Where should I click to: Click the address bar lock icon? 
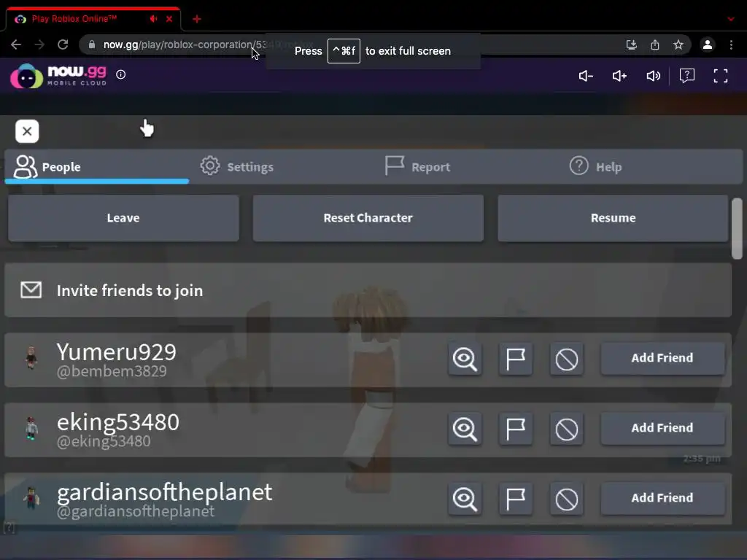92,44
